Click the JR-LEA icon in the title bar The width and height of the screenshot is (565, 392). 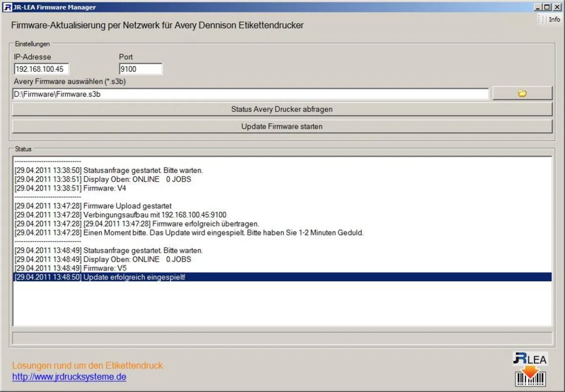pos(7,7)
